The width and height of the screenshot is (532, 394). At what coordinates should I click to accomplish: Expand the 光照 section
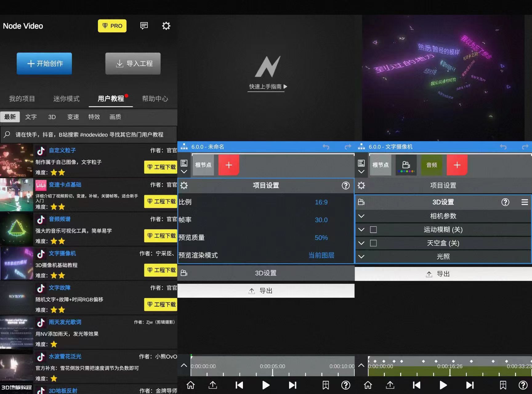point(443,256)
